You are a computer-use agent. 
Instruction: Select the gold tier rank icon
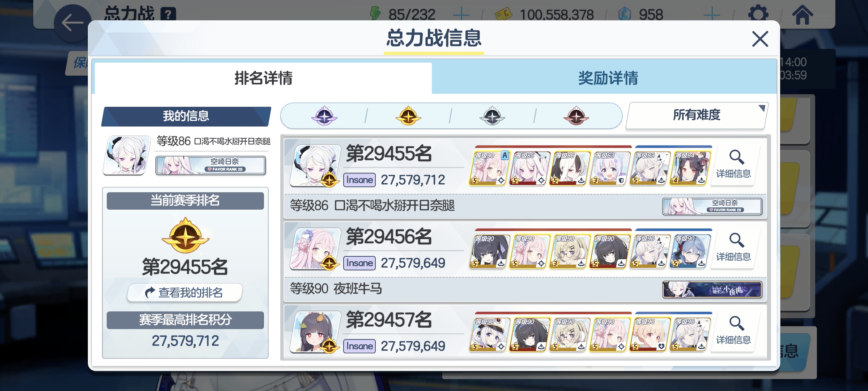coord(408,116)
